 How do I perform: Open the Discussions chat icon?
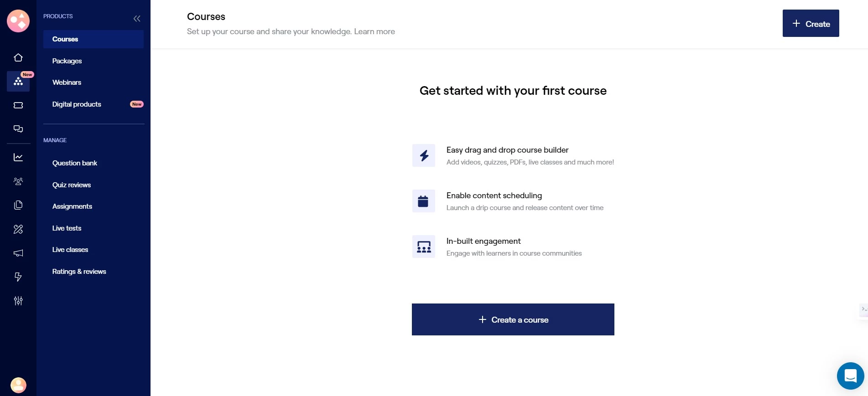pyautogui.click(x=18, y=129)
